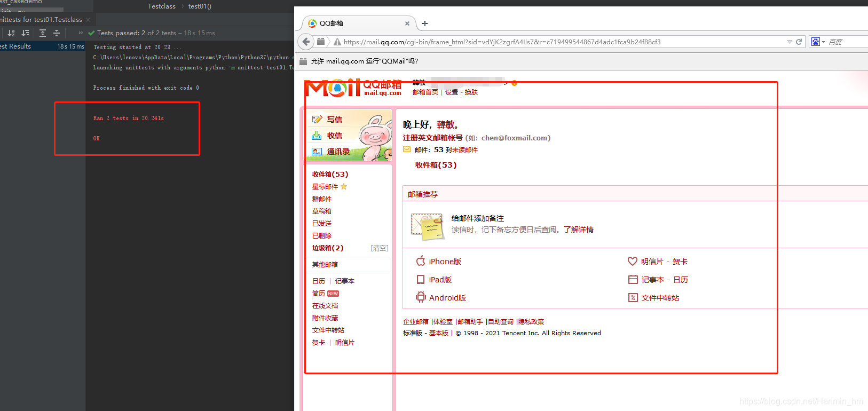Close the QQ邮箱 browser tab
The height and width of the screenshot is (411, 868).
click(407, 23)
